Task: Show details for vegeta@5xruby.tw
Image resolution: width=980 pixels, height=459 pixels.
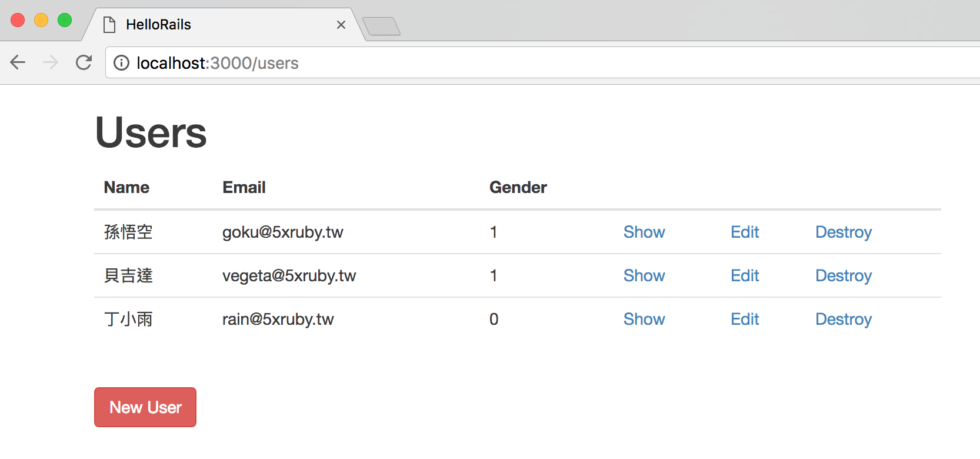Action: (644, 275)
